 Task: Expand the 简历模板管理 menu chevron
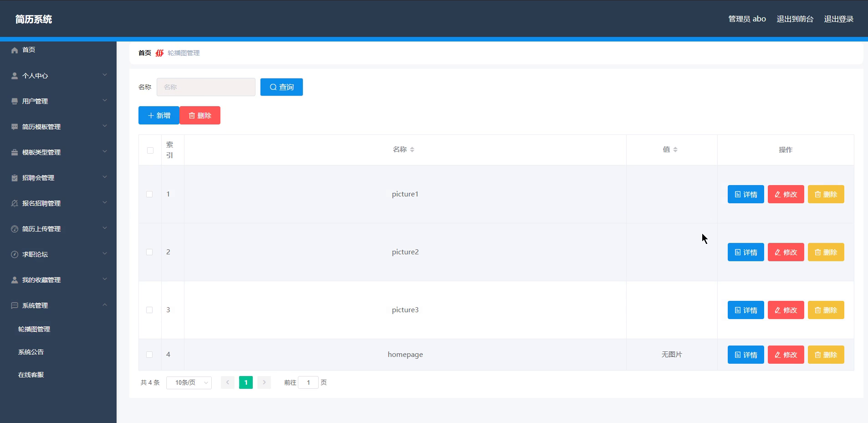(x=105, y=126)
